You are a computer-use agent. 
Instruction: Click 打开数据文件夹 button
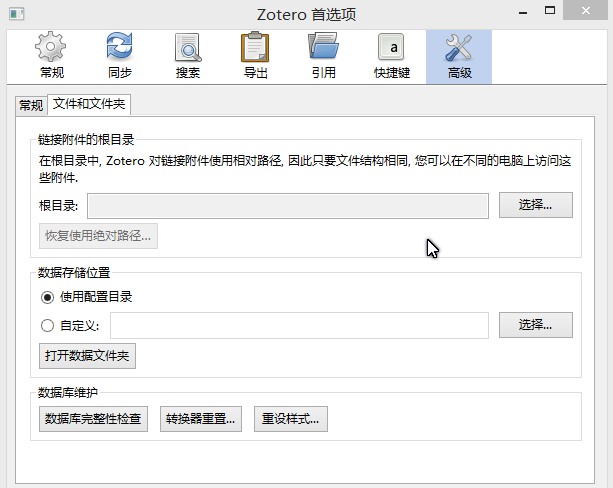87,356
